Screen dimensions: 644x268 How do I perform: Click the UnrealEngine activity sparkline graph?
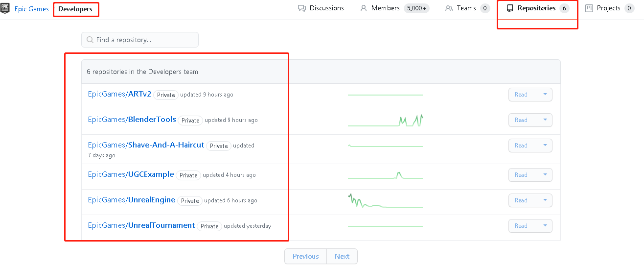coord(385,201)
